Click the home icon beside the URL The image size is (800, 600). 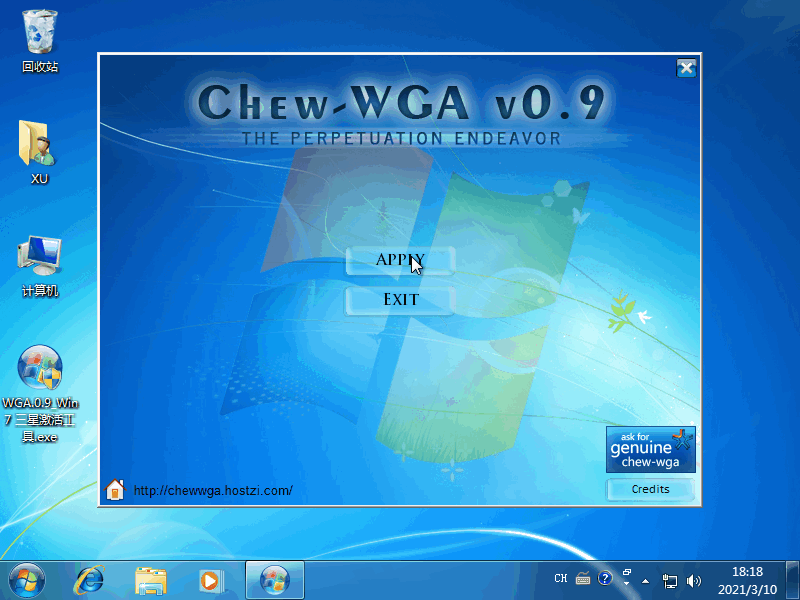(115, 490)
